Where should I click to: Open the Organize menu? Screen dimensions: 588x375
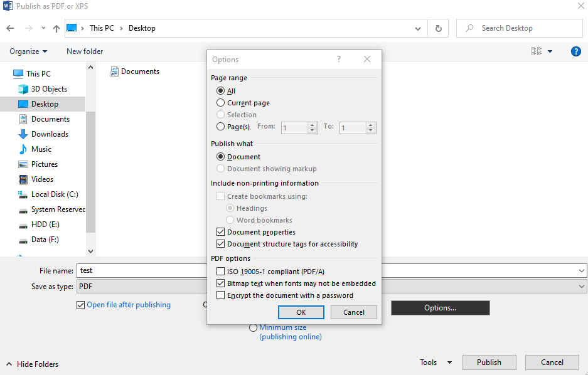click(25, 51)
